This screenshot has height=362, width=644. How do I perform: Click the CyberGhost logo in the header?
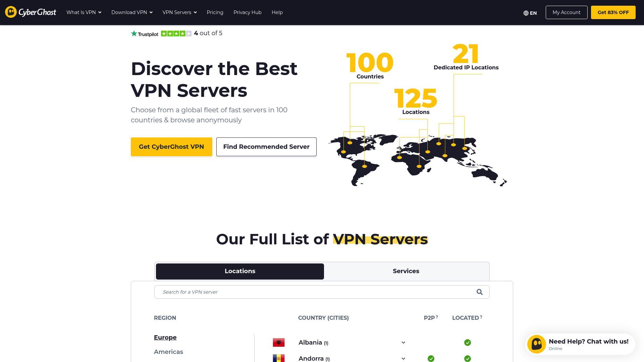tap(31, 12)
